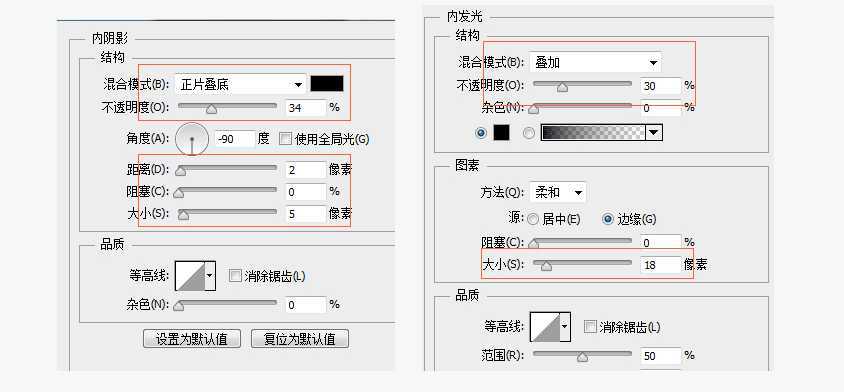Viewport: 844px width, 392px height.
Task: Open the 方法 technique dropdown 柔和
Action: click(x=558, y=192)
